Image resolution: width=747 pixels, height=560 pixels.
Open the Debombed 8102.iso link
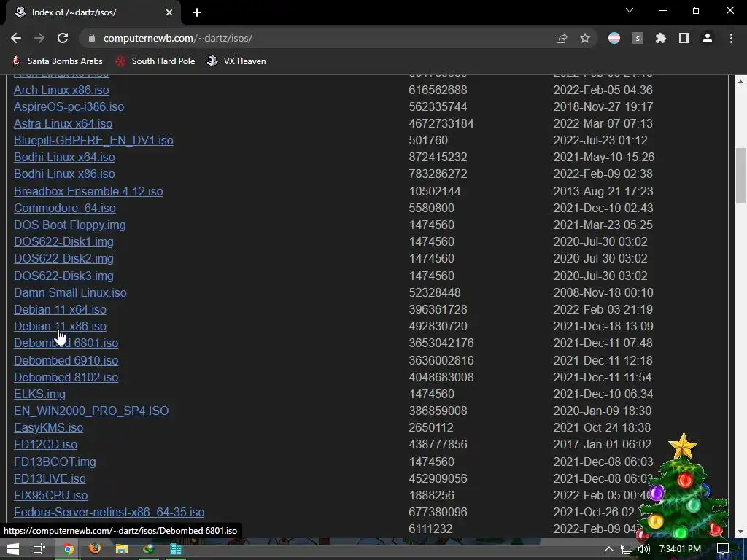pos(66,377)
